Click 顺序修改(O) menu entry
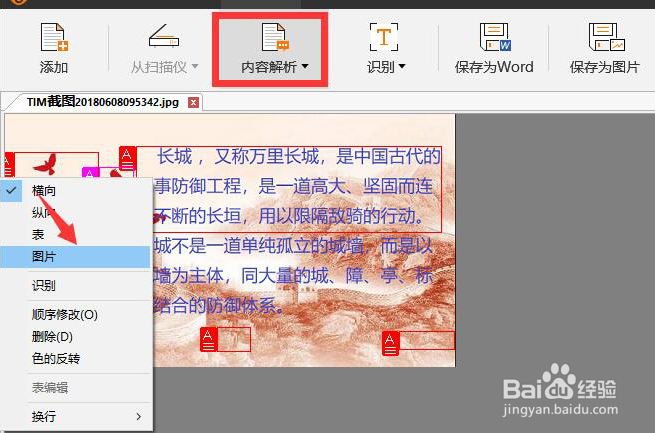The image size is (655, 433). 75,314
